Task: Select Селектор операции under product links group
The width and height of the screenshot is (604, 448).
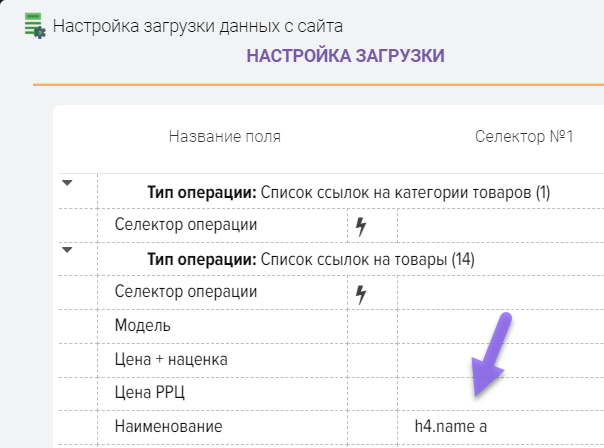Action: pos(222,292)
